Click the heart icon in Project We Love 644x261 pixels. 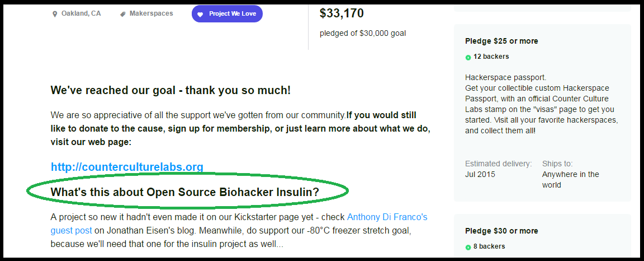click(201, 14)
